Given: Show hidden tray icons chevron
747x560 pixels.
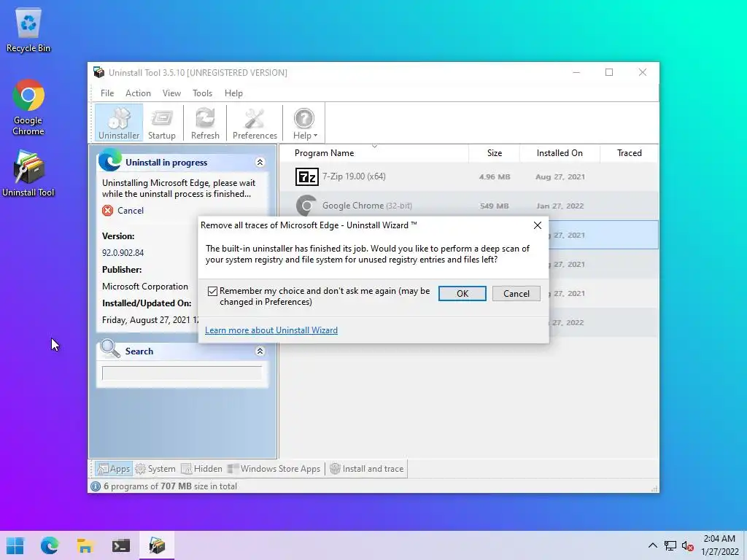Looking at the screenshot, I should pos(653,545).
